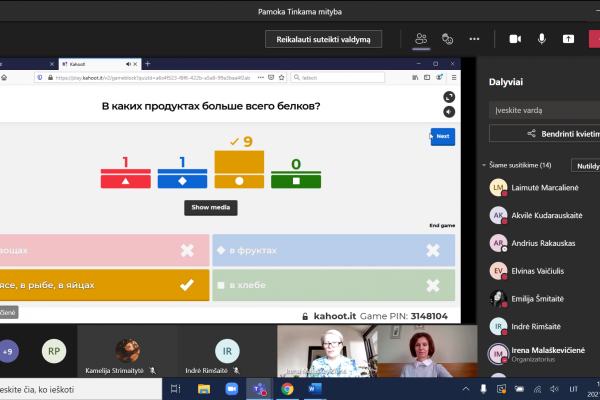Open Zoom from the taskbar
The width and height of the screenshot is (600, 400).
(232, 389)
